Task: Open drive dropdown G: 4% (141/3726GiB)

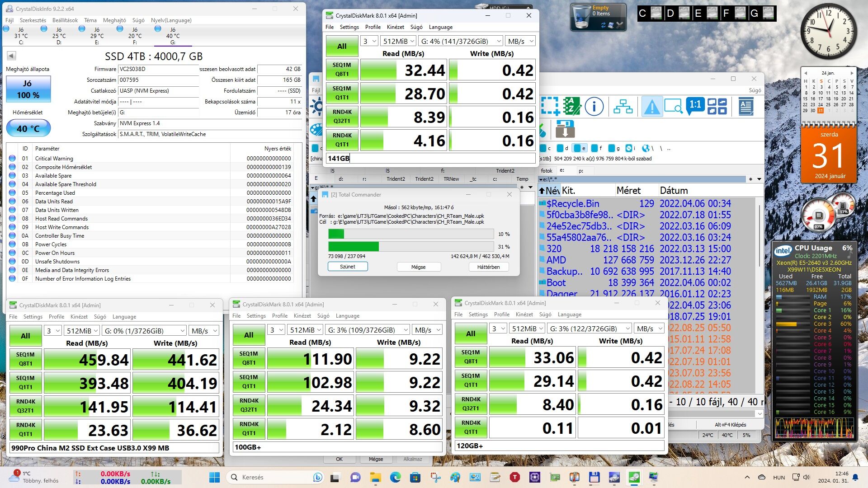Action: (461, 41)
